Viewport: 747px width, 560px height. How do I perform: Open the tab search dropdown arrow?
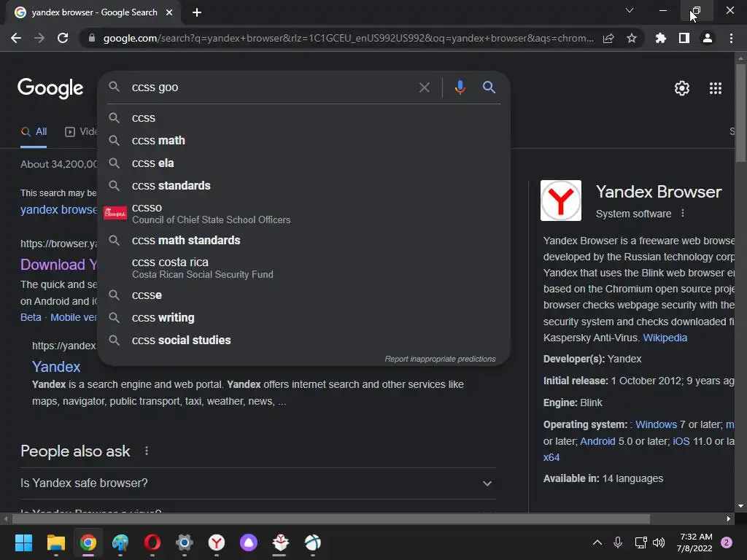click(630, 10)
